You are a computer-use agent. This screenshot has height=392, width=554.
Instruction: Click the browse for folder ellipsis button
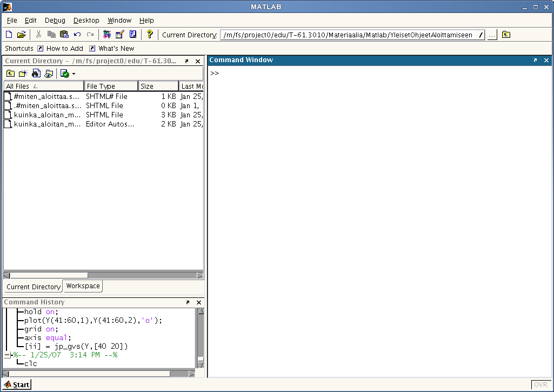pos(492,35)
